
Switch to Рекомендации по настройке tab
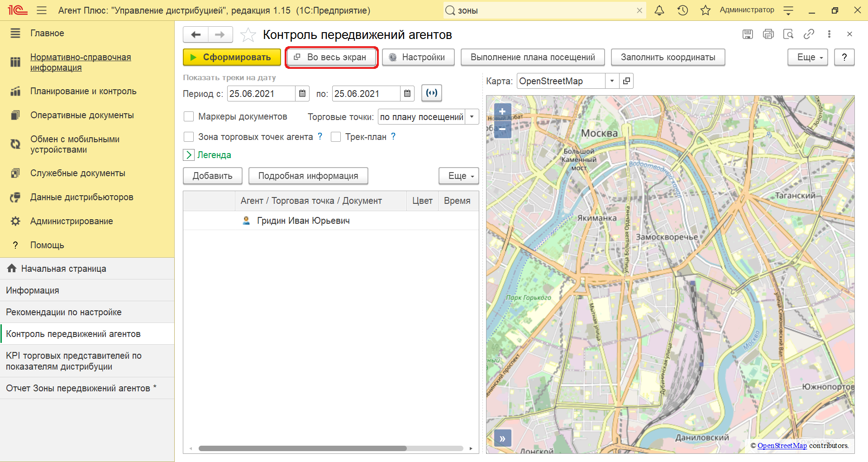(x=87, y=312)
